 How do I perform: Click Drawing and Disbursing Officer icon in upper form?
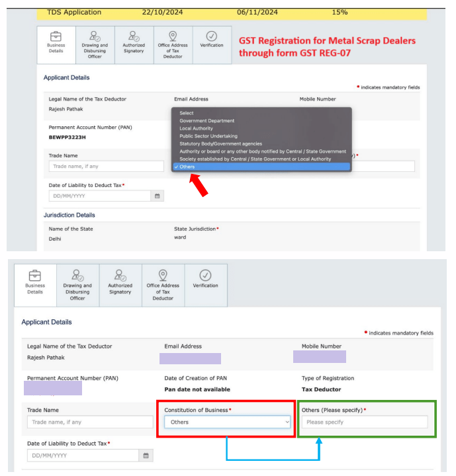[95, 38]
